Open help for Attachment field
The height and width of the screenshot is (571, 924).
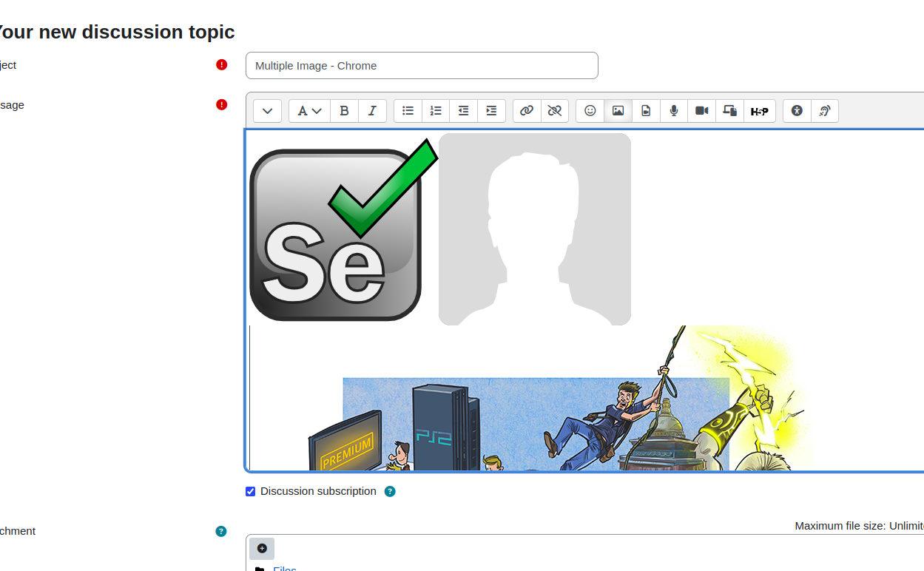[x=221, y=531]
